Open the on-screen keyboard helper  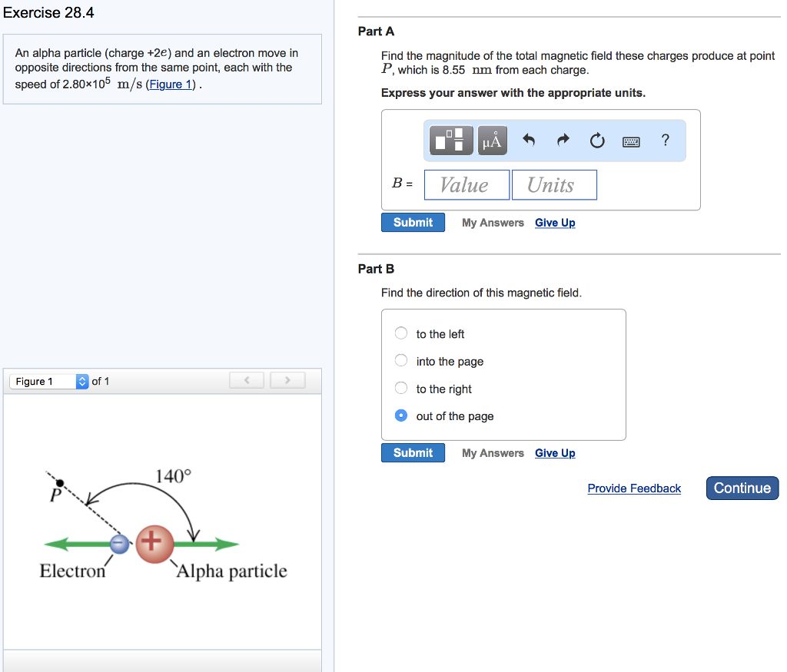point(631,140)
